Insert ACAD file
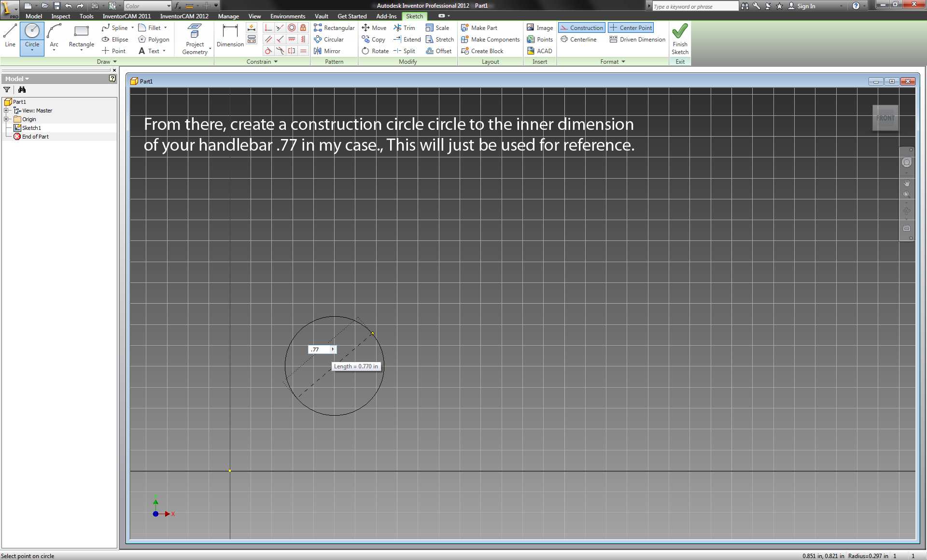 [x=539, y=51]
